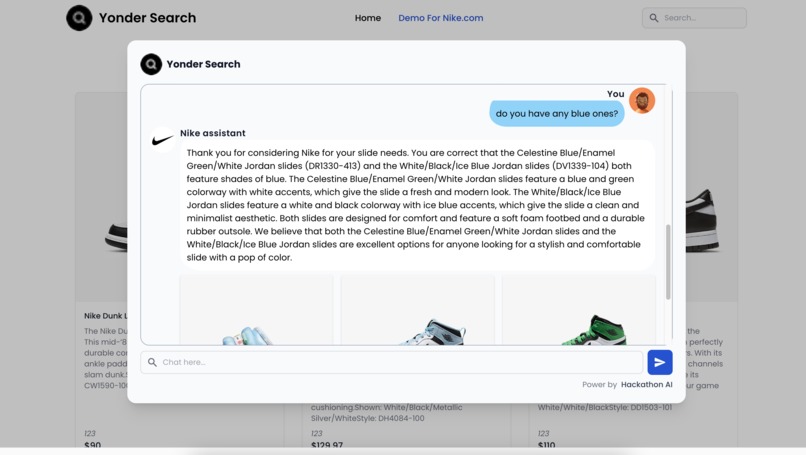Viewport: 806px width, 455px height.
Task: Focus the Chat here input field
Action: [392, 362]
